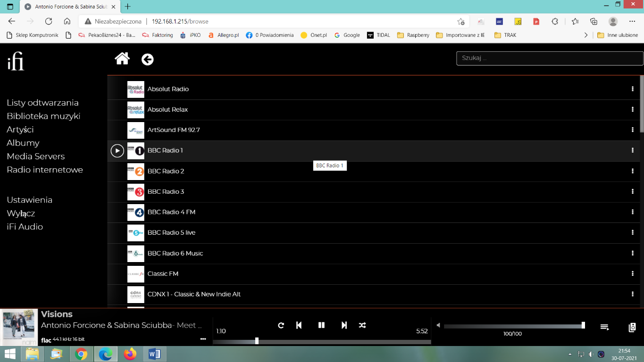Screen dimensions: 644x362
Task: Open options menu for BBC Radio 6 Music
Action: (x=633, y=253)
